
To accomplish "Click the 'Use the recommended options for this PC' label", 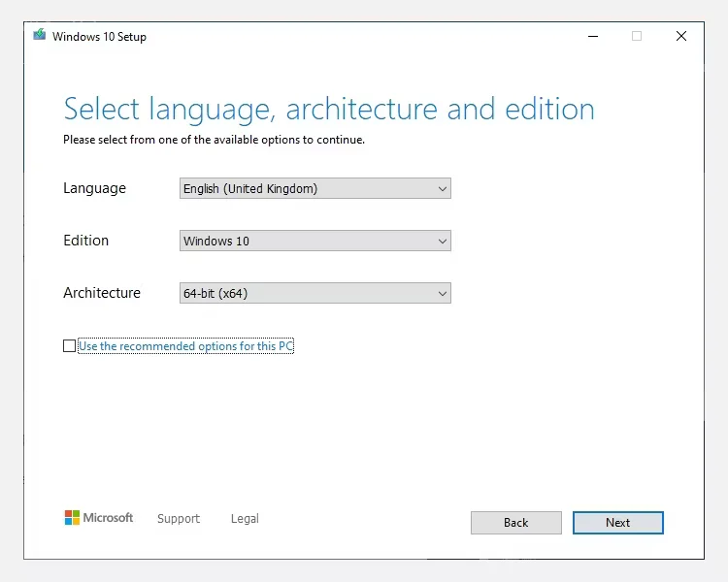I will pyautogui.click(x=185, y=346).
